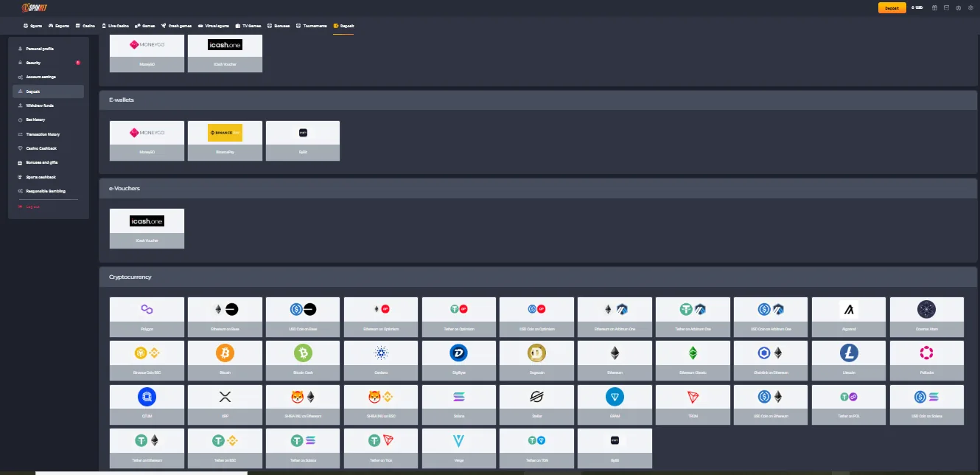
Task: Select MoneyGO under E-wallets section
Action: coord(147,141)
